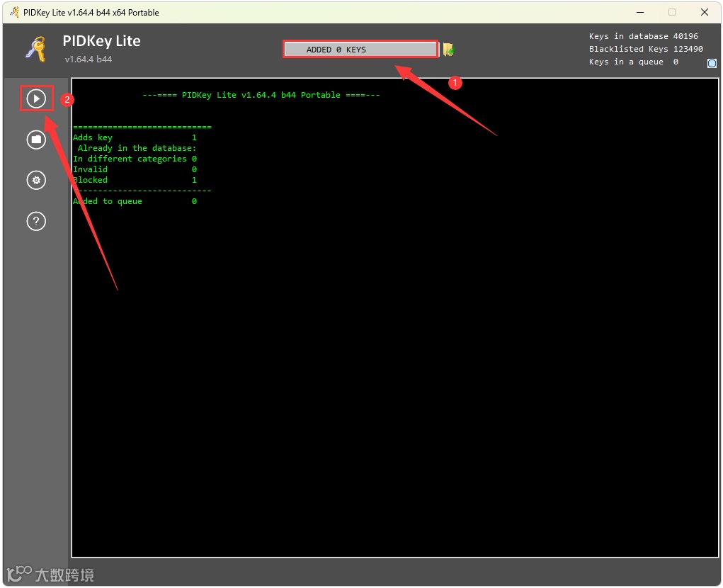
Task: Minimize the PIDKey Lite window
Action: coord(640,13)
